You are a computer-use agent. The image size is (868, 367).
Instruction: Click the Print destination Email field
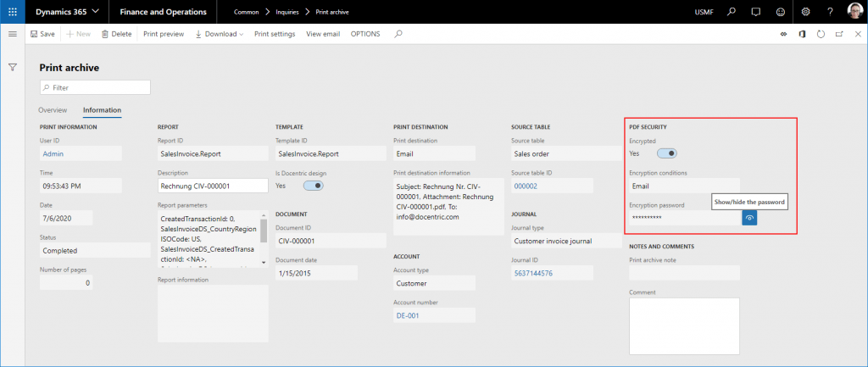pyautogui.click(x=435, y=154)
